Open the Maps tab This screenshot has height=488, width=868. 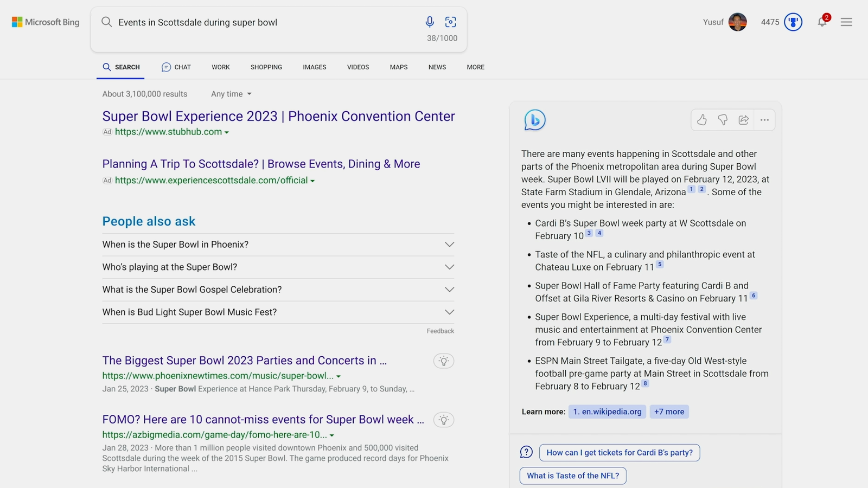click(x=399, y=67)
